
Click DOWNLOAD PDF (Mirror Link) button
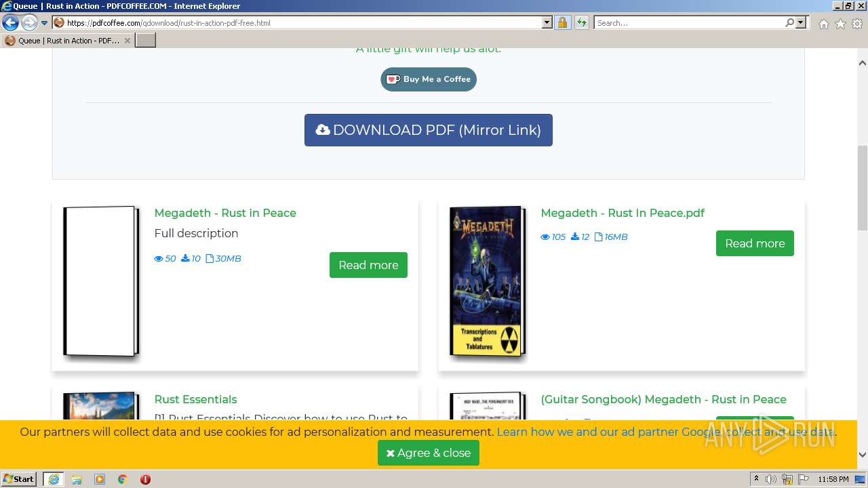(x=429, y=130)
